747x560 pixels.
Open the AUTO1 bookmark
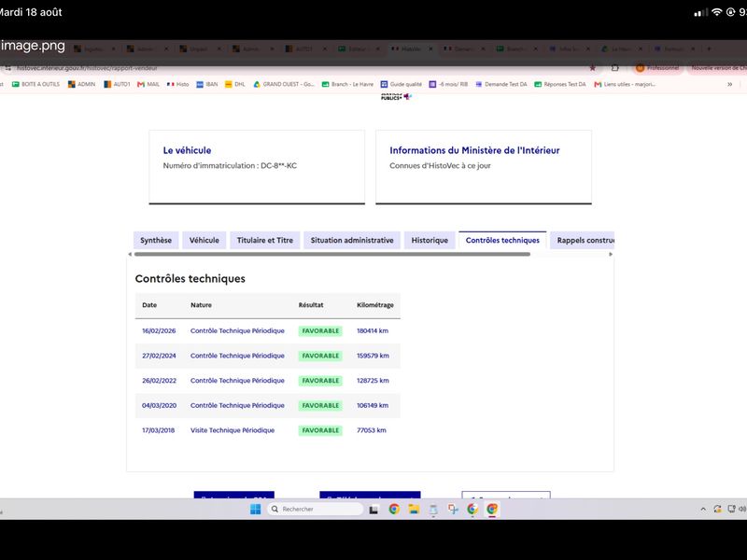(x=118, y=84)
